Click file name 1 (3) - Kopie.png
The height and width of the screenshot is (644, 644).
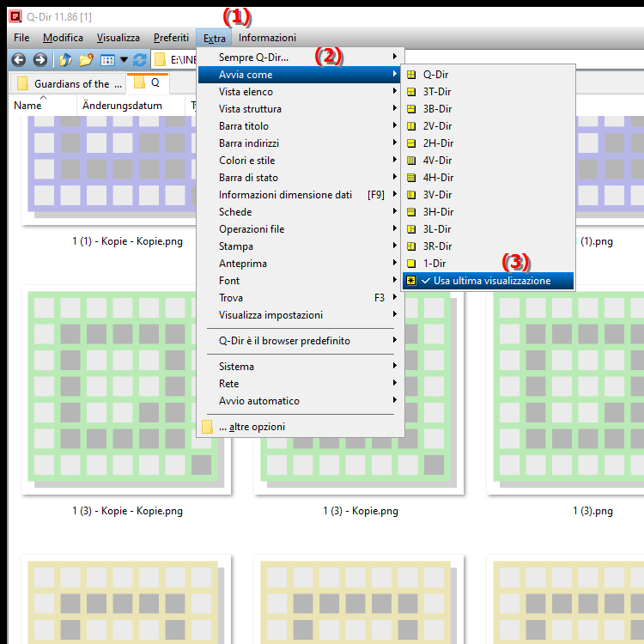click(361, 512)
